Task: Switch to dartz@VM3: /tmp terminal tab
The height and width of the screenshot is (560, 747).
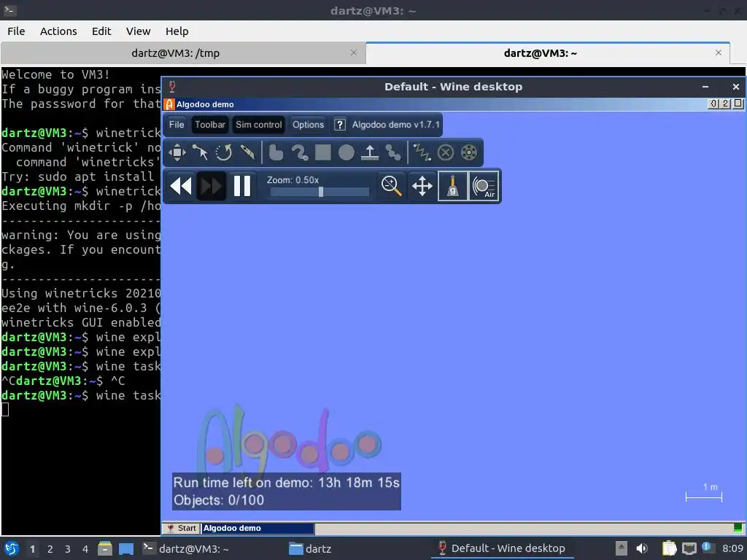Action: point(175,52)
